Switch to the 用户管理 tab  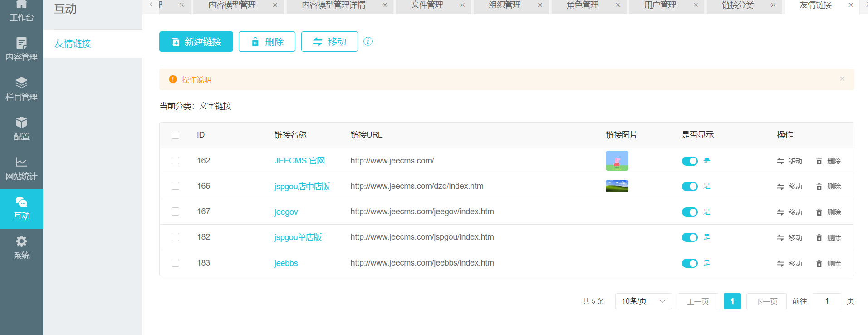point(660,5)
